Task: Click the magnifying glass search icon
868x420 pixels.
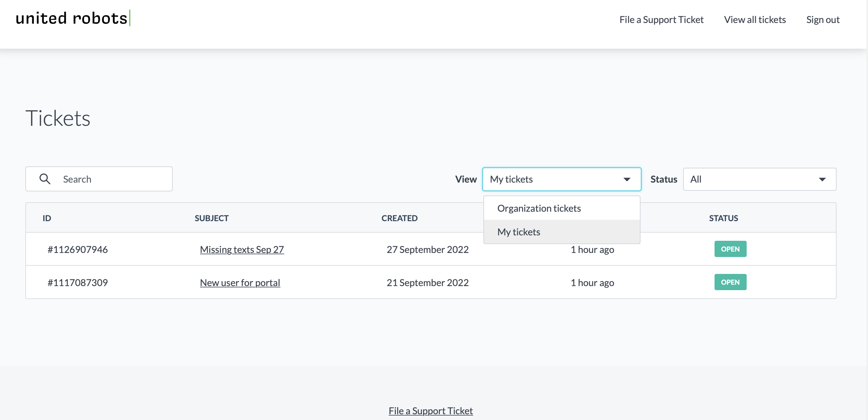Action: (45, 179)
